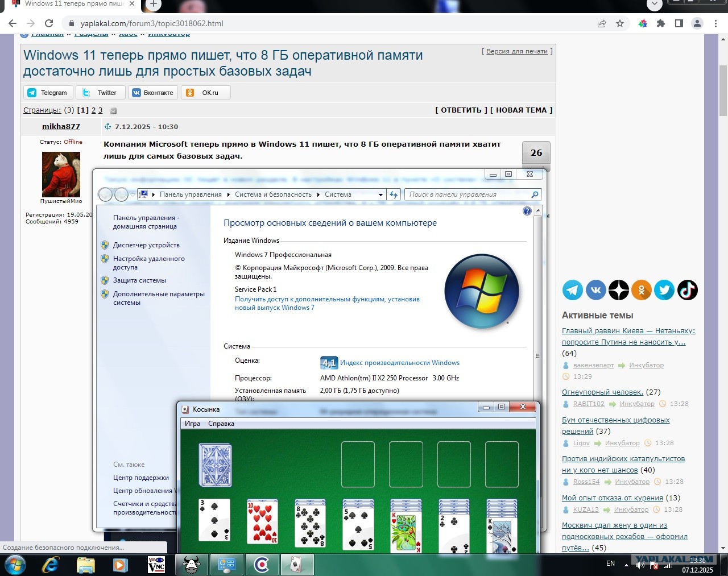
Task: Reload the yaplakal page in Chrome
Action: point(49,23)
